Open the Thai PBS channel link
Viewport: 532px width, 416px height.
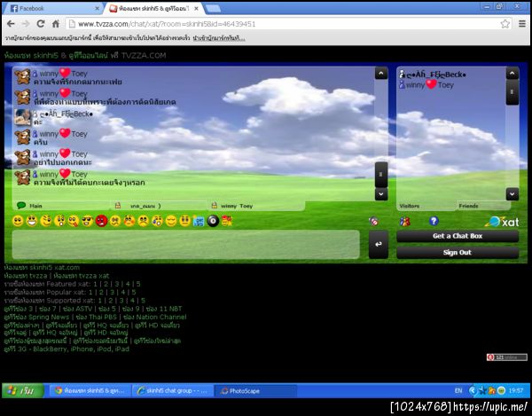click(x=97, y=317)
